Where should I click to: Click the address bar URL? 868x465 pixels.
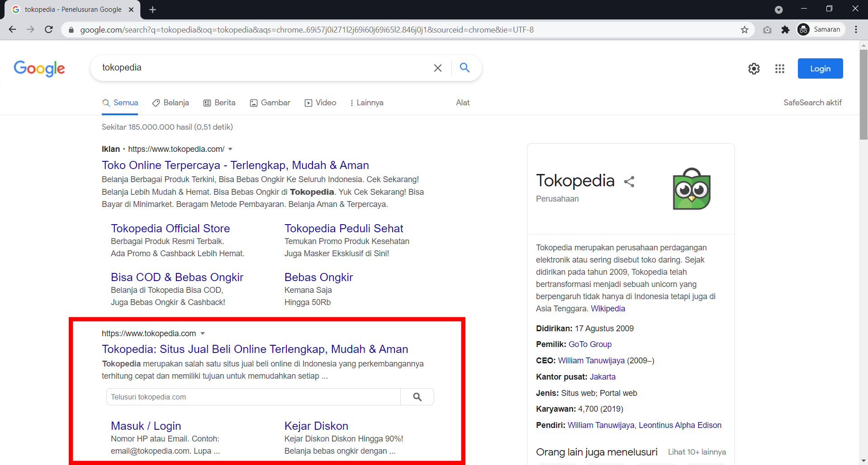pos(307,30)
